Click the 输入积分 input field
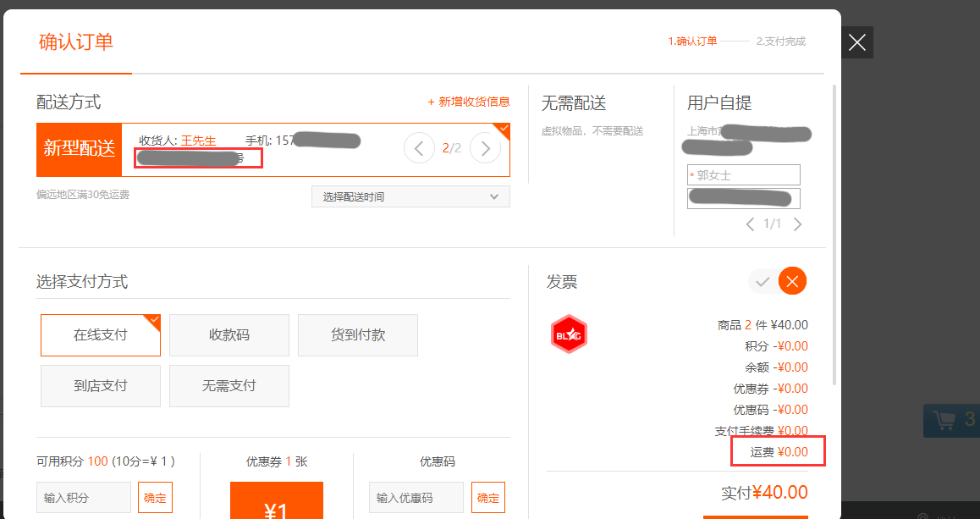980x519 pixels. 84,498
